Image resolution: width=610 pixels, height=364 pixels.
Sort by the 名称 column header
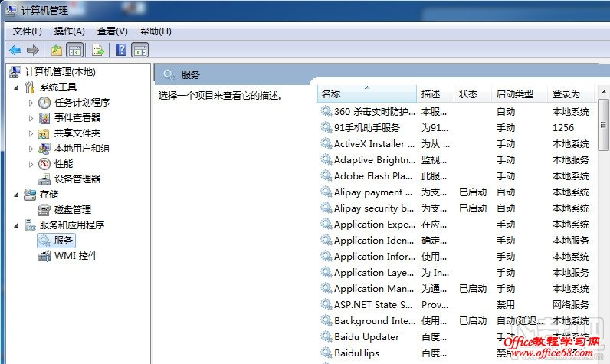[x=367, y=93]
